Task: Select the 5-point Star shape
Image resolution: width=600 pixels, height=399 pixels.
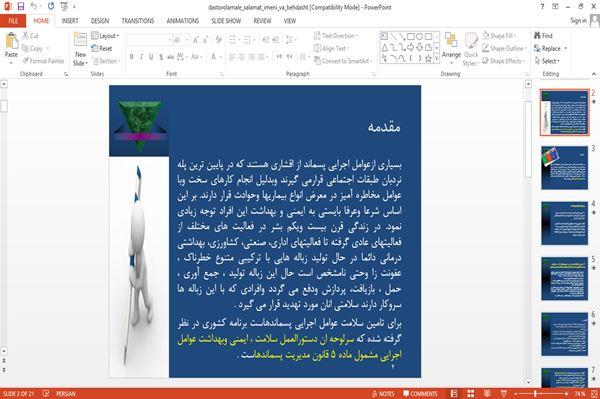Action: click(x=428, y=59)
